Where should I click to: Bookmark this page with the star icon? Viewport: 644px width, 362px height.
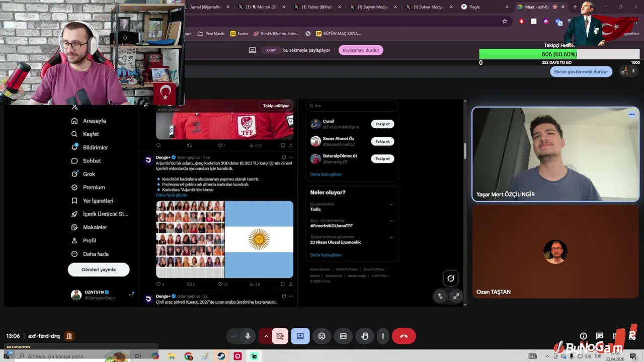coord(505,21)
